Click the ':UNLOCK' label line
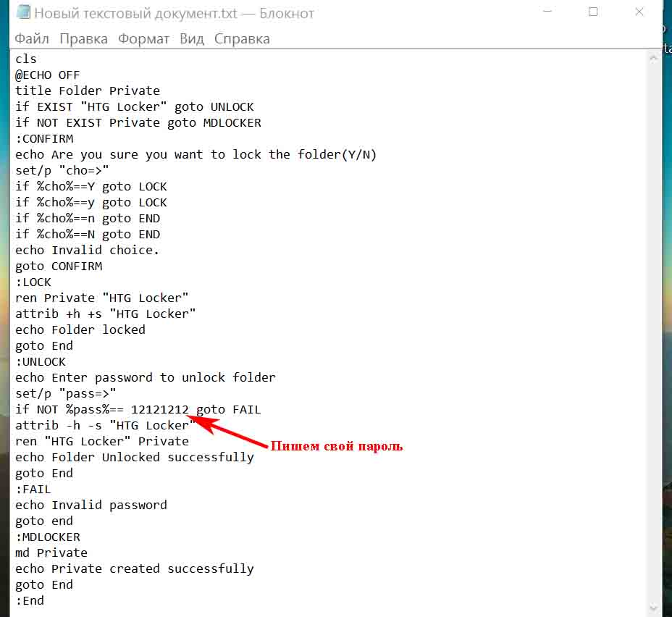The height and width of the screenshot is (617, 672). pos(41,362)
